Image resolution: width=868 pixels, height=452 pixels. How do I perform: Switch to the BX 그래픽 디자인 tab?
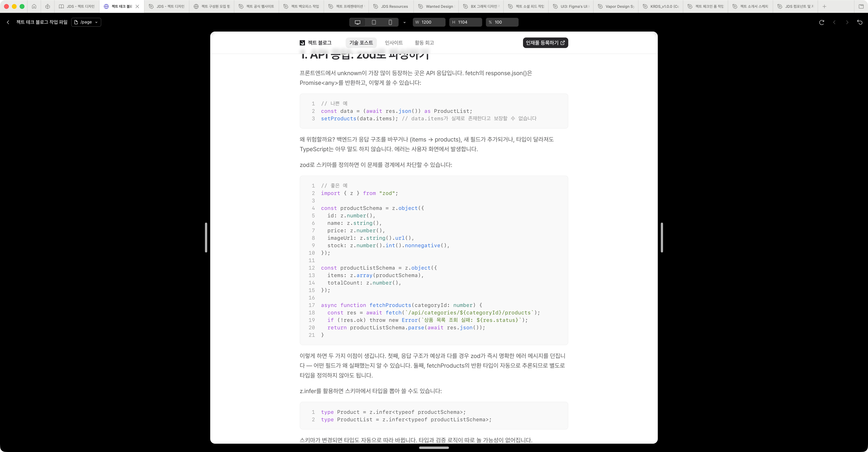[481, 6]
